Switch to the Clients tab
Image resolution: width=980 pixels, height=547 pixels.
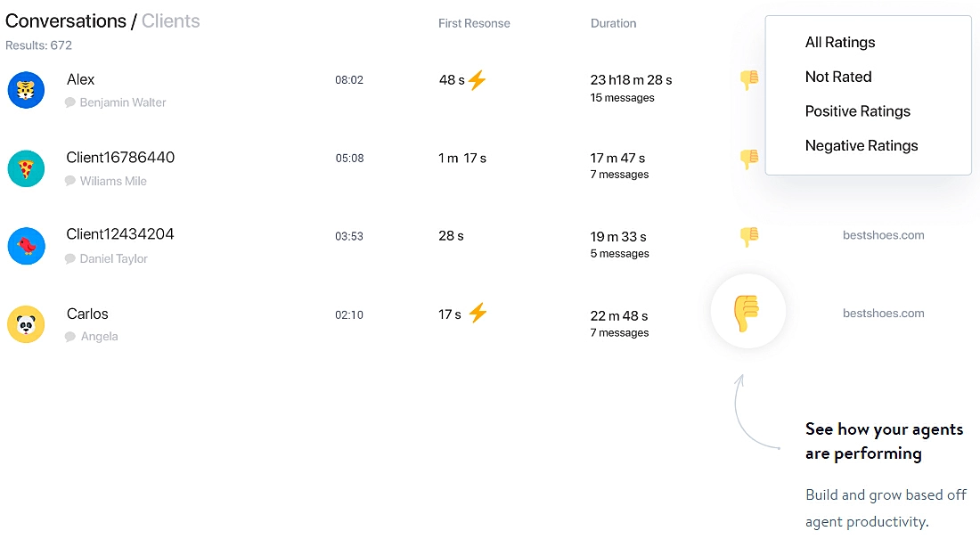(170, 21)
